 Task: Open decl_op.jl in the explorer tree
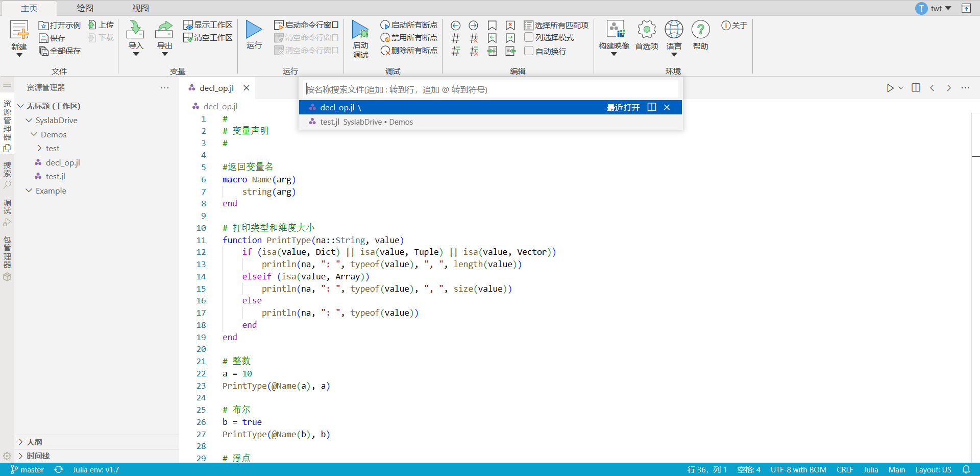(x=63, y=162)
